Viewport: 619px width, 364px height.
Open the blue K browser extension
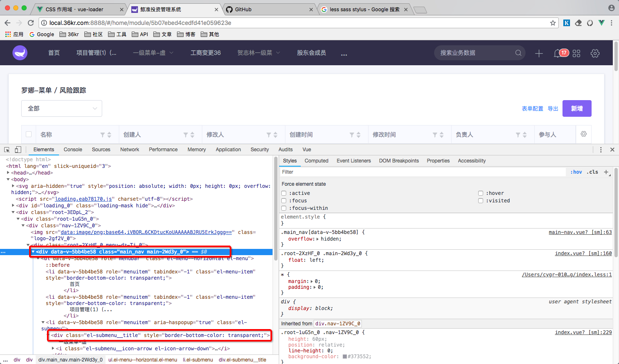pyautogui.click(x=567, y=23)
